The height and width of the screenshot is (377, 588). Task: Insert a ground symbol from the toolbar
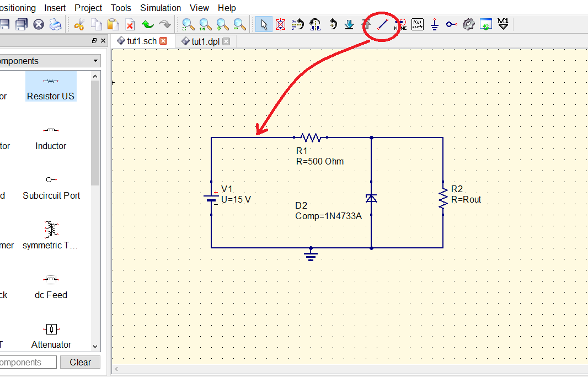click(435, 25)
